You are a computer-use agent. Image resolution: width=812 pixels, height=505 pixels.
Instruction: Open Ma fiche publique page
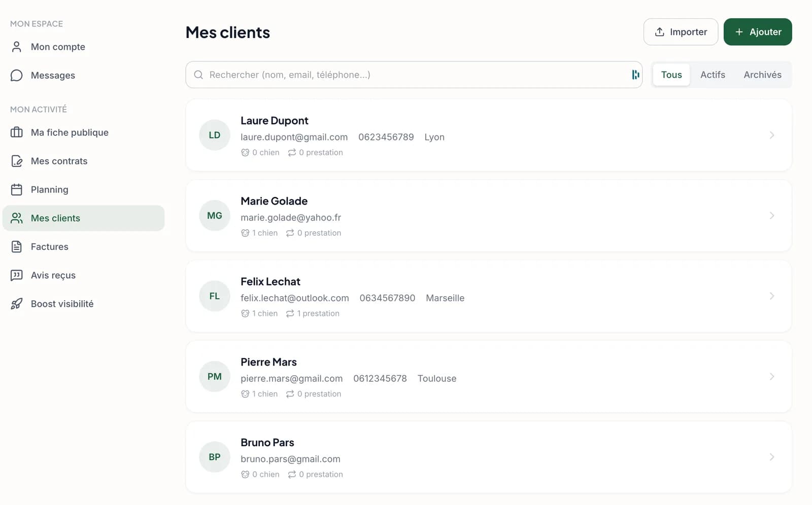click(x=83, y=132)
